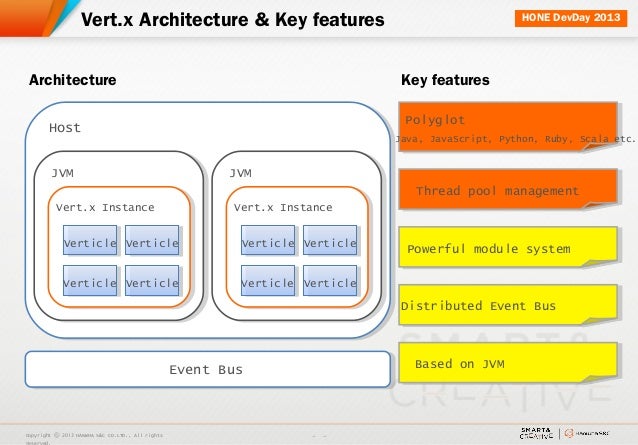
Task: Click the 'JVM' label in the right JVM box
Action: coord(240,173)
